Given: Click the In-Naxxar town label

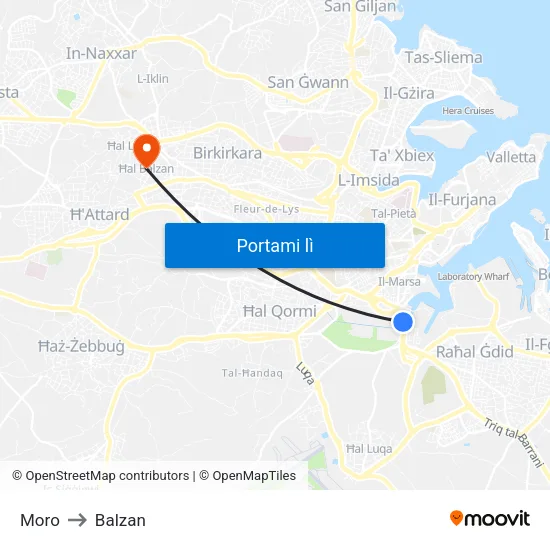Looking at the screenshot, I should click(101, 53).
